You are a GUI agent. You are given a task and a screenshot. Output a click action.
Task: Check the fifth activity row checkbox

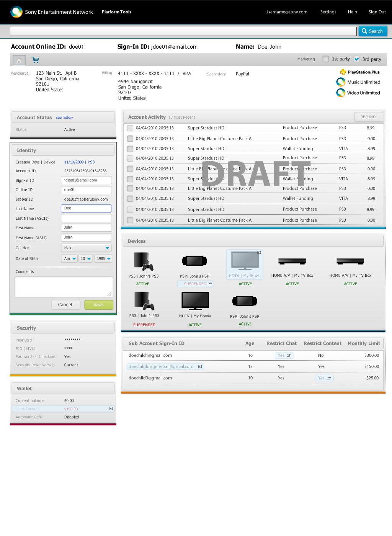tap(130, 169)
